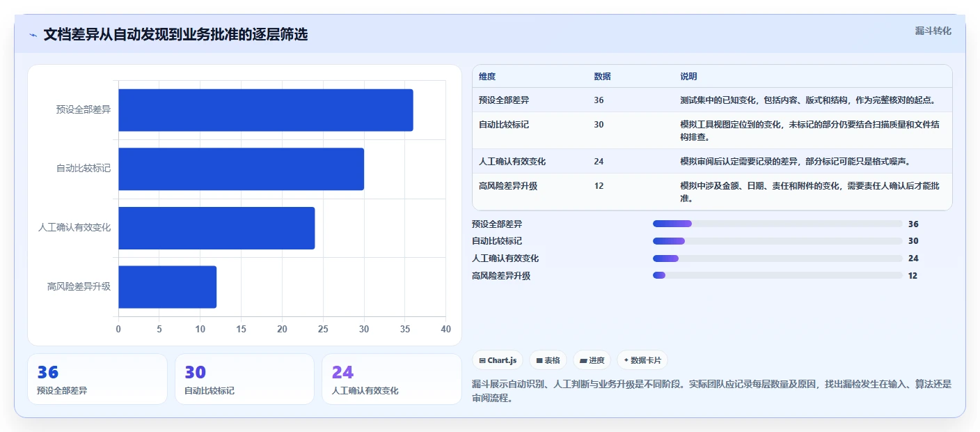Screen dimensions: 980x432
Task: Click the value 24 beside the progress bar
Action: point(913,259)
